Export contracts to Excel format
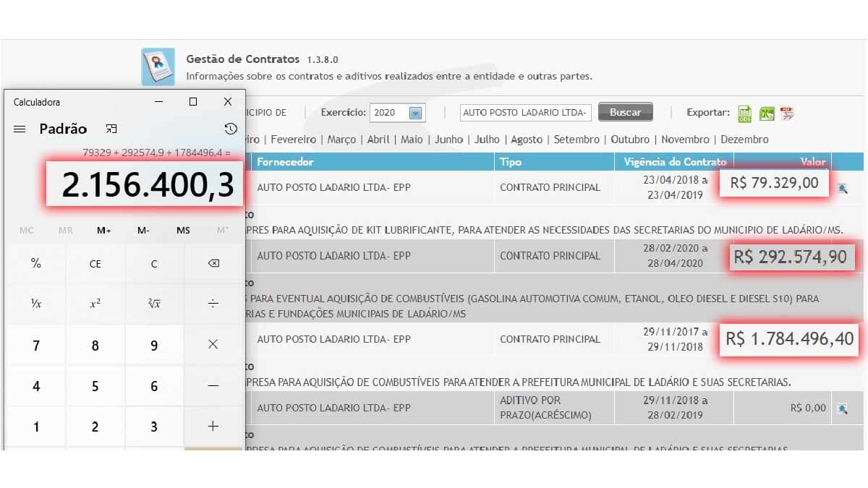The image size is (868, 488). pyautogui.click(x=765, y=113)
